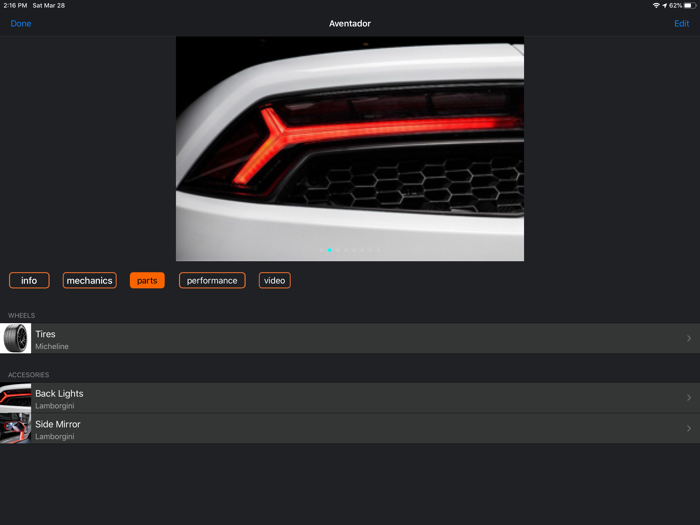Tap the Wi-Fi icon in status bar
The height and width of the screenshot is (525, 700).
(x=656, y=5)
